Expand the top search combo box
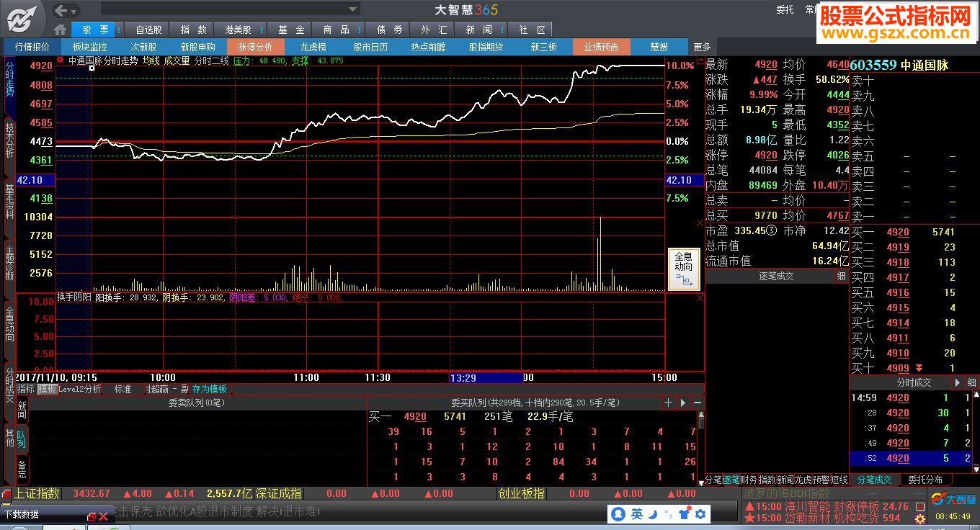The width and height of the screenshot is (980, 530). pyautogui.click(x=353, y=9)
